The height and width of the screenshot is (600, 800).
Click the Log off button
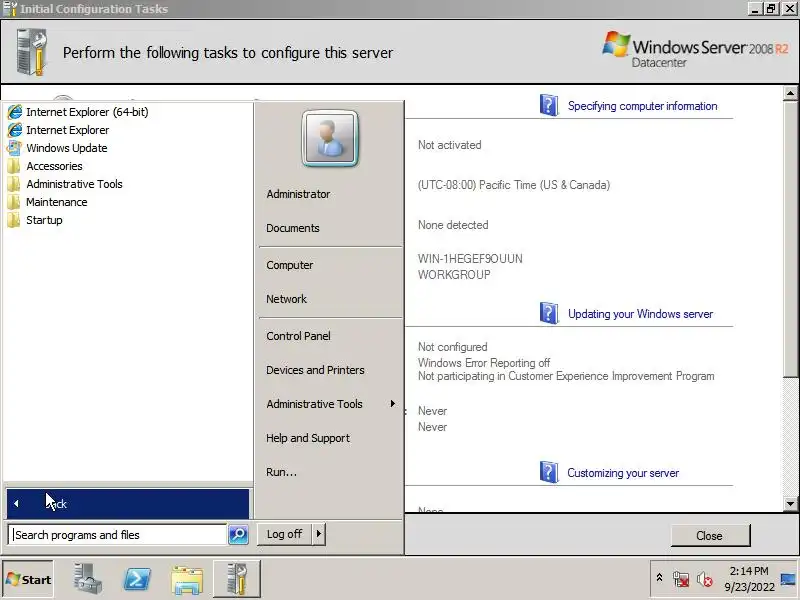(x=284, y=534)
